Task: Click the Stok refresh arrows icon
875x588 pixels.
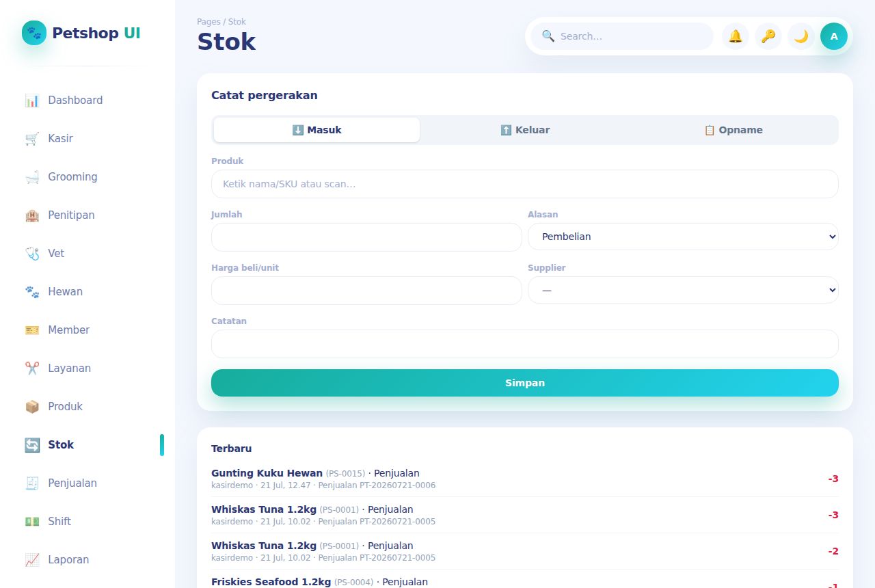Action: [32, 445]
